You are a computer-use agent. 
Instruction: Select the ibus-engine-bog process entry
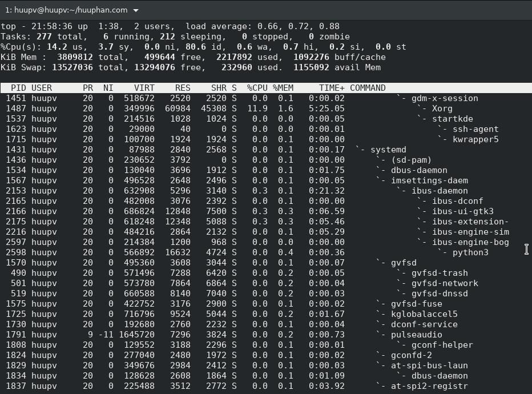coord(470,242)
